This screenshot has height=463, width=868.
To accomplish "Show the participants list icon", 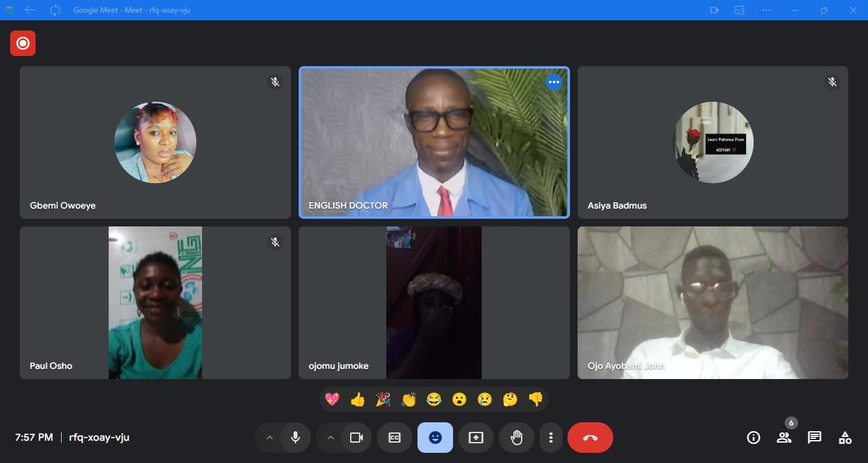I will click(783, 438).
